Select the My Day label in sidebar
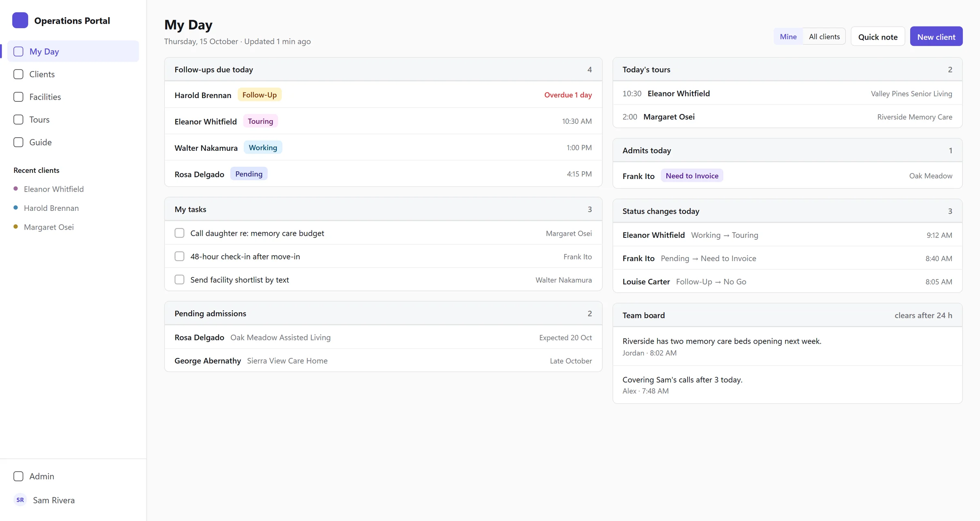980x521 pixels. point(44,51)
